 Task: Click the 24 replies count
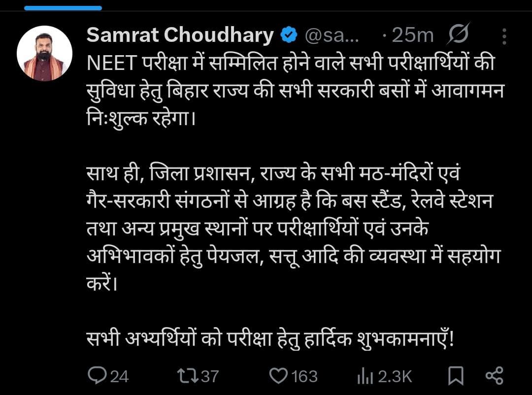pyautogui.click(x=119, y=377)
